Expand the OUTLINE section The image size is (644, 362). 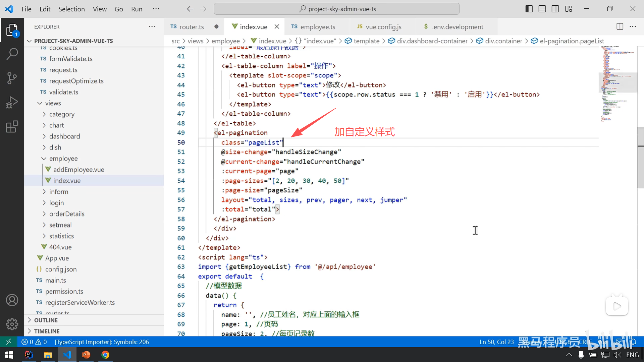[x=46, y=320]
